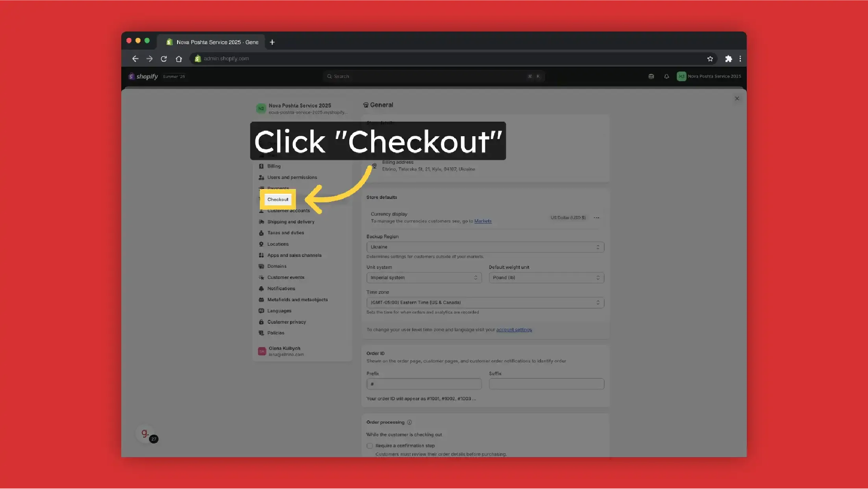868x489 pixels.
Task: Open the Markets link
Action: [483, 221]
